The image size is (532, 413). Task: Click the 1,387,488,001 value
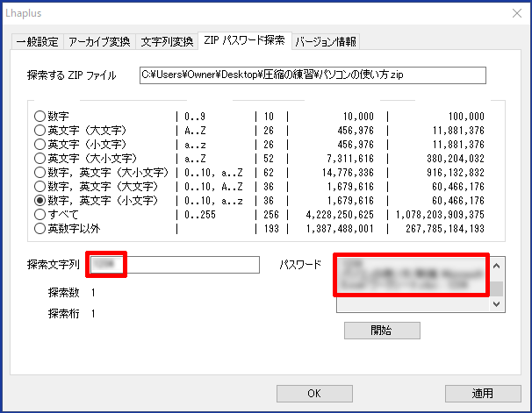(340, 229)
